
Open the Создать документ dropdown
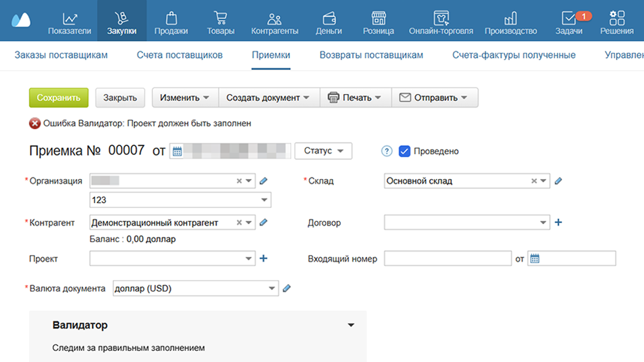268,98
